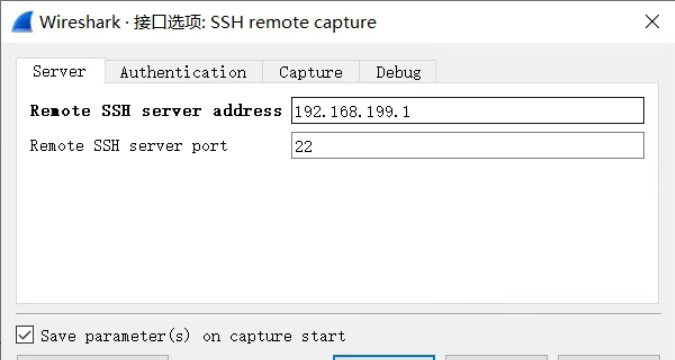Viewport: 675px width, 360px height.
Task: Open the Authentication tab
Action: [183, 72]
